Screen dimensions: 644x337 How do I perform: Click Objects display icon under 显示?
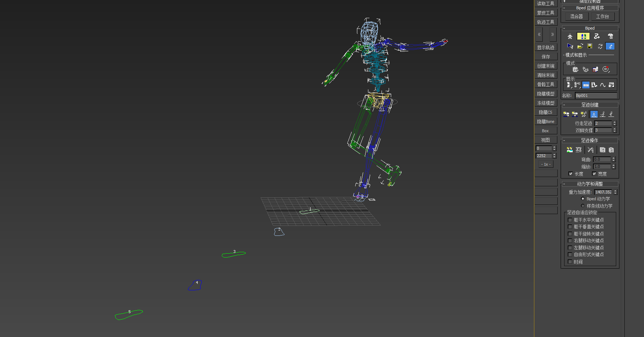pyautogui.click(x=569, y=85)
